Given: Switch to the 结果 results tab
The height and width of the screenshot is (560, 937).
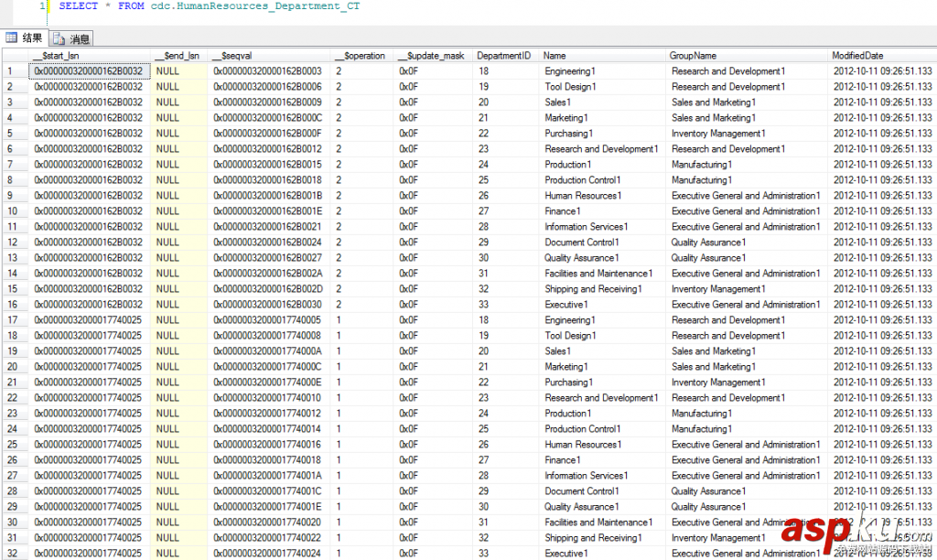Looking at the screenshot, I should click(x=24, y=38).
